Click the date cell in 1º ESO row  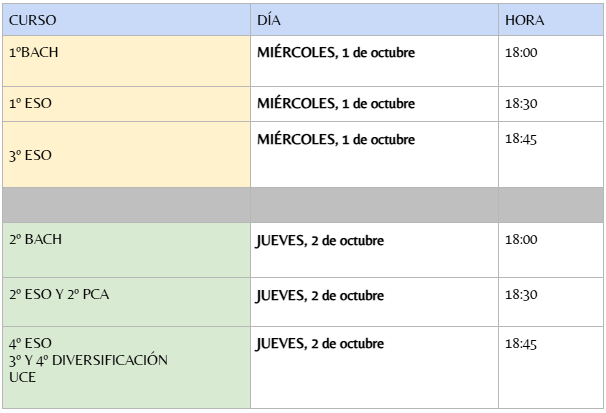coord(335,103)
